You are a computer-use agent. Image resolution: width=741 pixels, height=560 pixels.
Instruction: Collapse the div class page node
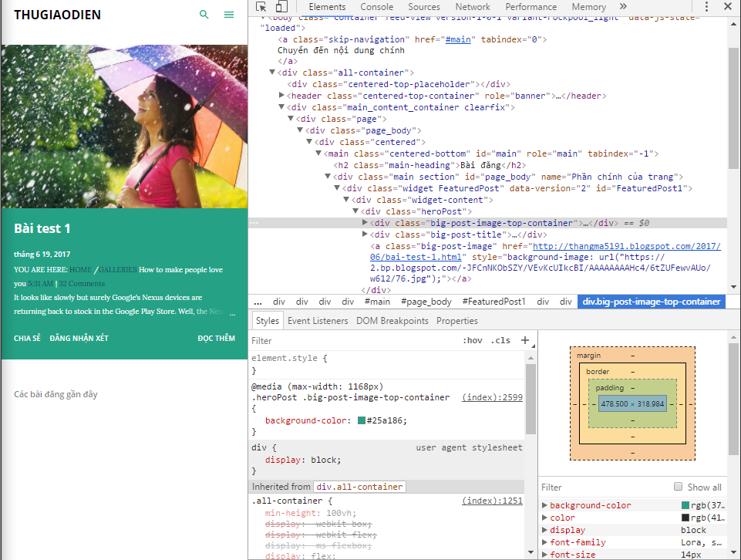click(291, 119)
